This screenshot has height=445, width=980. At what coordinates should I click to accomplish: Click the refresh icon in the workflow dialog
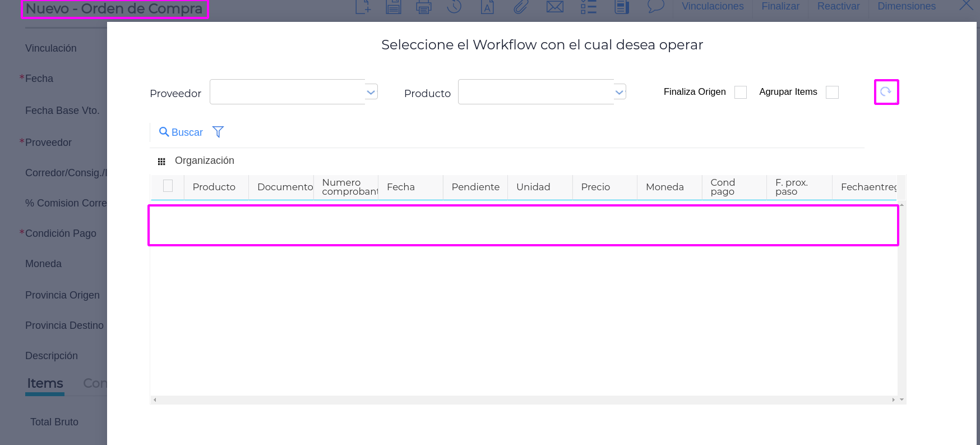[886, 92]
